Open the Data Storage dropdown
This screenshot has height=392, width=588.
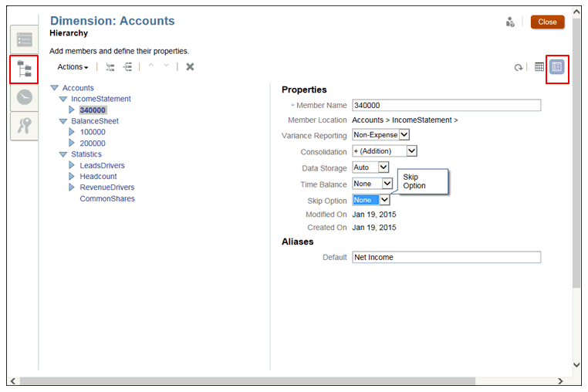coord(370,167)
